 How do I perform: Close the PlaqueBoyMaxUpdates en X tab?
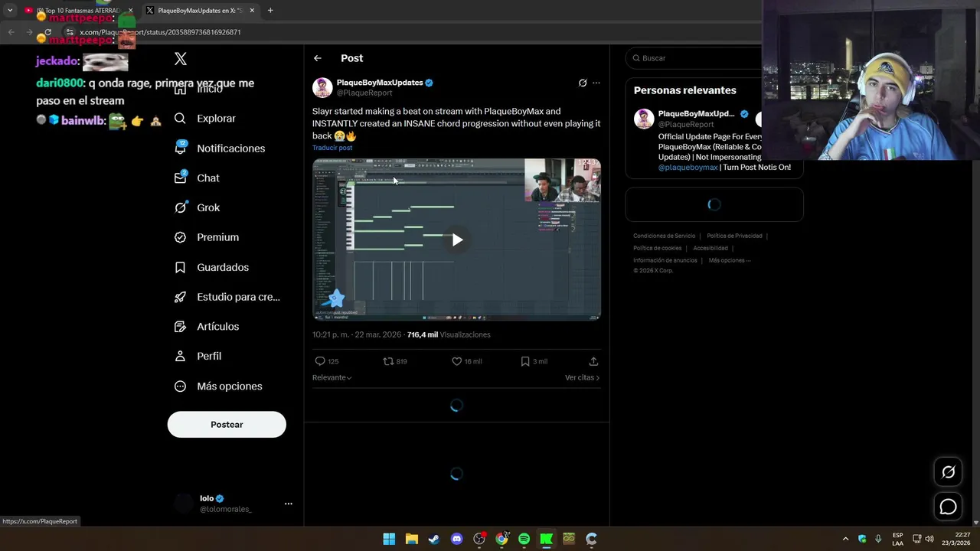(x=252, y=11)
